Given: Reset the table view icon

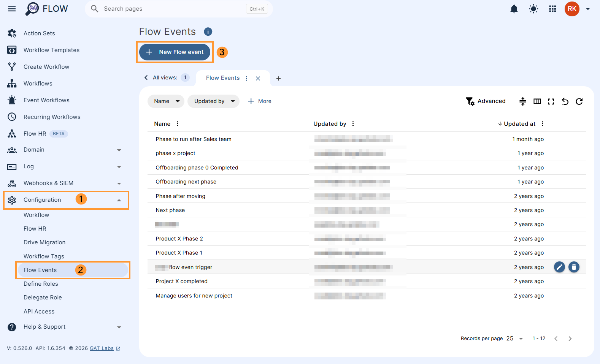Looking at the screenshot, I should click(565, 101).
